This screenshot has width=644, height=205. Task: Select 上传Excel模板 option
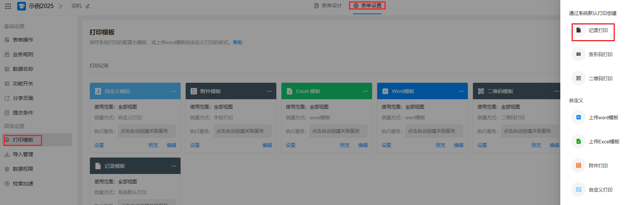603,142
